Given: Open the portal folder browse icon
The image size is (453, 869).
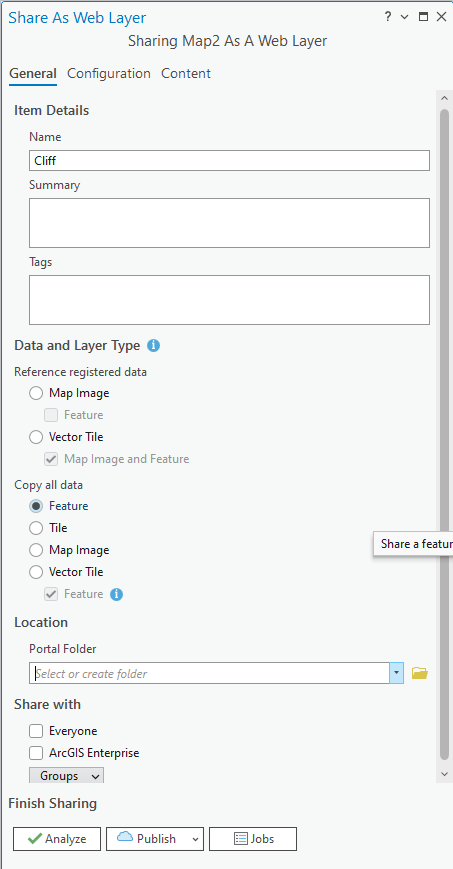Looking at the screenshot, I should coord(420,673).
